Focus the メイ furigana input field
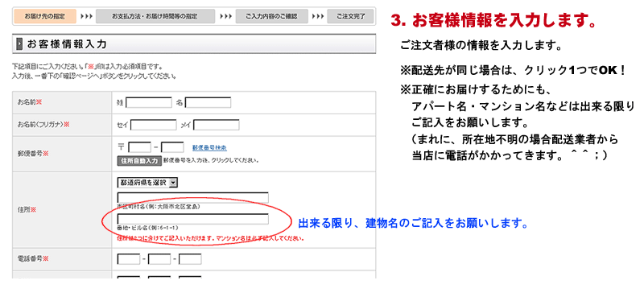Image resolution: width=644 pixels, height=297 pixels. (x=217, y=125)
